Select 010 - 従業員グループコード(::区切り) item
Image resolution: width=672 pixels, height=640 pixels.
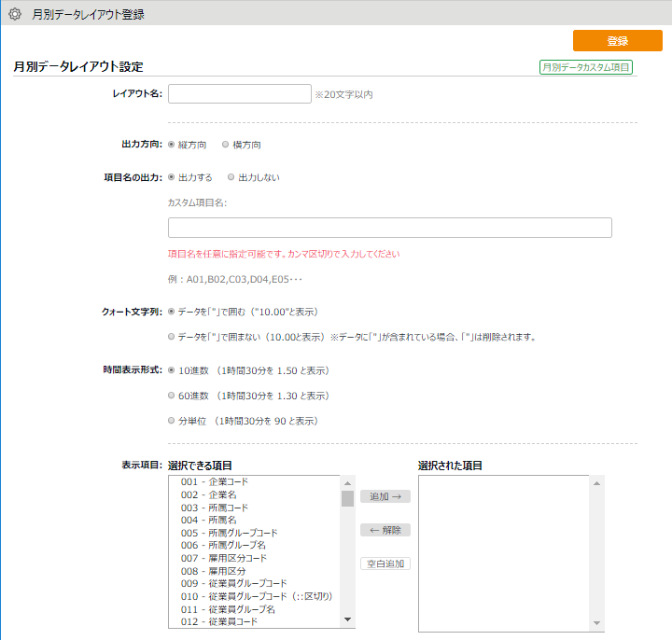pos(255,596)
